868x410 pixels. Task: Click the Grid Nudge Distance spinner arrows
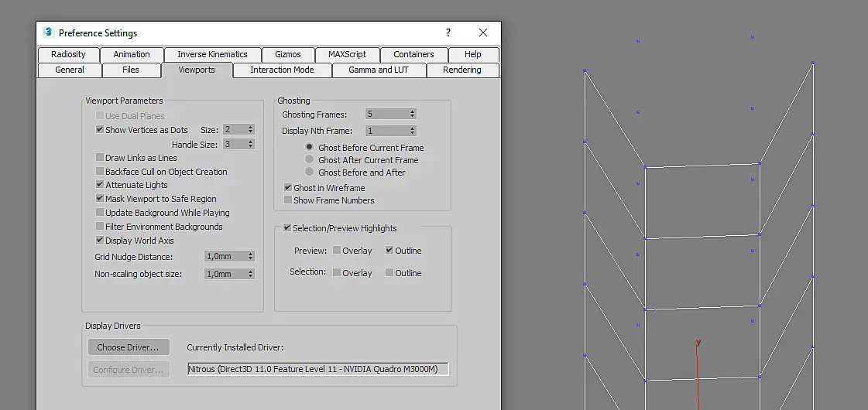[250, 256]
